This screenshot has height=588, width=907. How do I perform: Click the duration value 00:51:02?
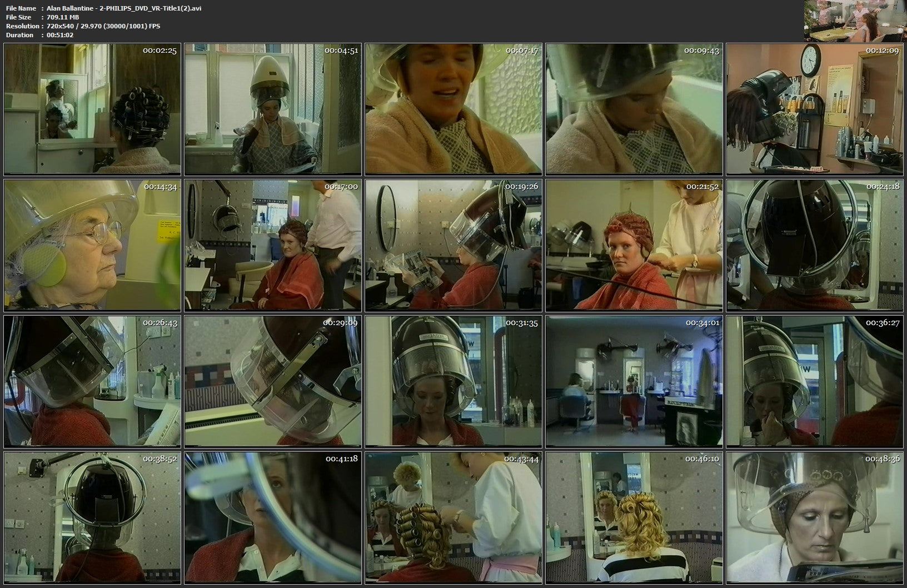pyautogui.click(x=60, y=35)
